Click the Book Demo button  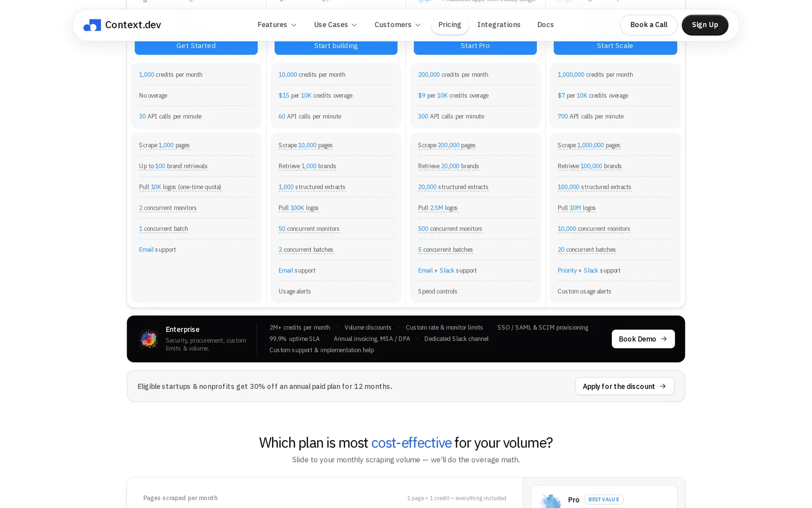click(643, 339)
